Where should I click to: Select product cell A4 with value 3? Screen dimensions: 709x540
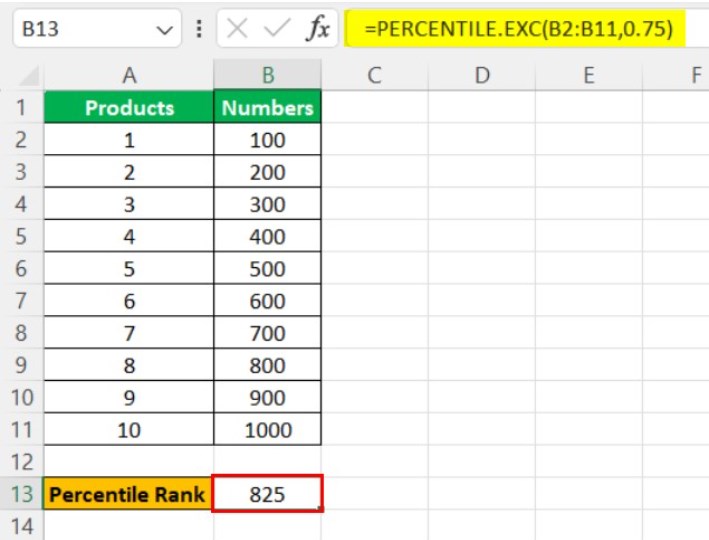(x=129, y=204)
